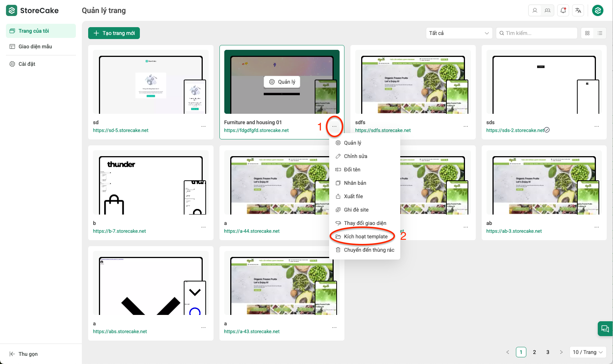Image resolution: width=613 pixels, height=364 pixels.
Task: Go to next pagination page arrow
Action: [x=561, y=352]
